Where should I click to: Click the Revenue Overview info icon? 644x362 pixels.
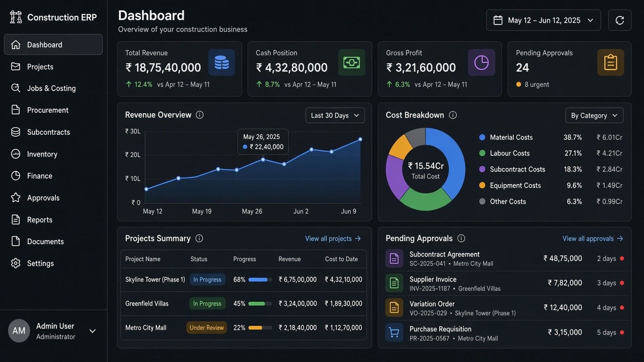coord(200,115)
